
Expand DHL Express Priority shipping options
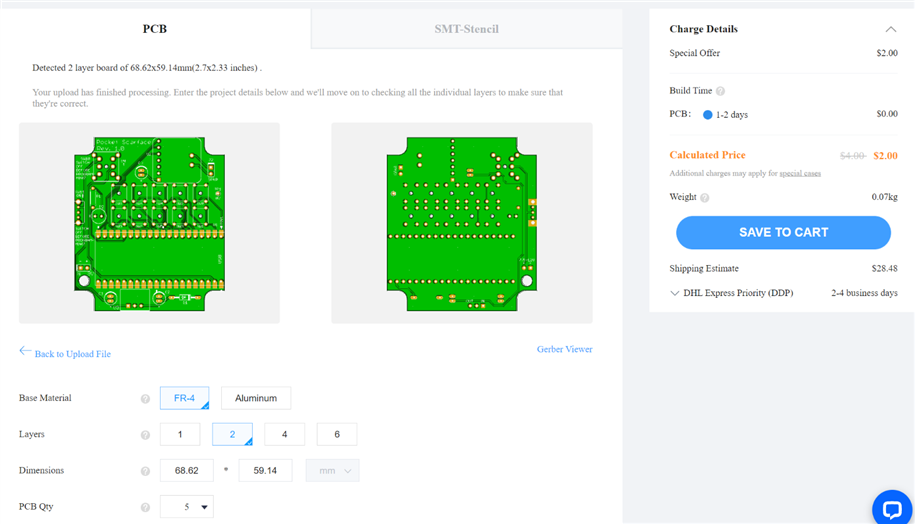click(675, 293)
